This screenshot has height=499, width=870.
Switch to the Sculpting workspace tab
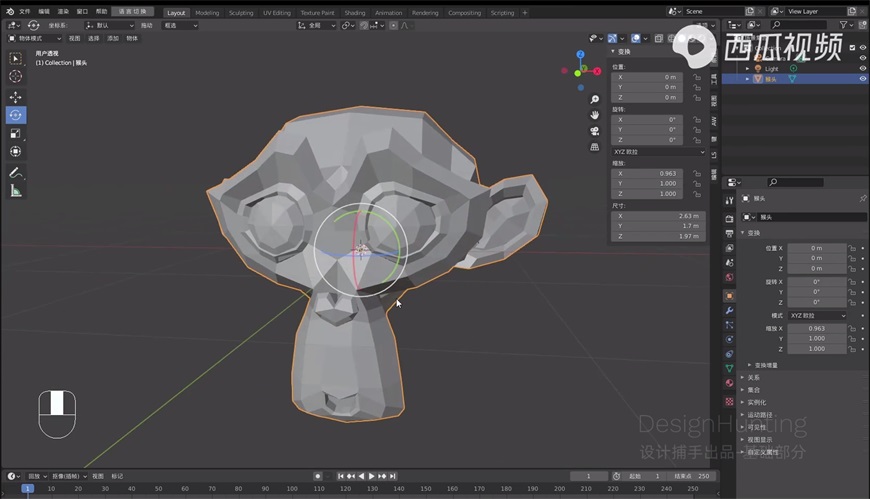click(241, 13)
